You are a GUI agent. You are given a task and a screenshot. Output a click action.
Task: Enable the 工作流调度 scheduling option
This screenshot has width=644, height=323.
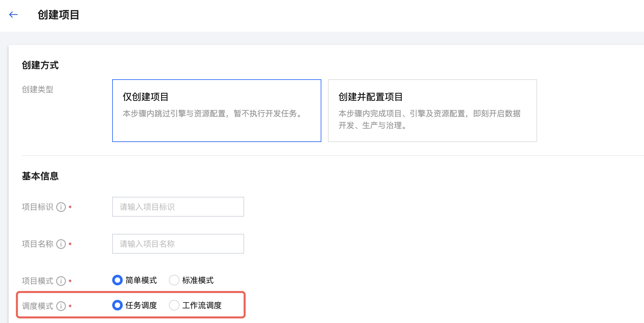(x=174, y=305)
